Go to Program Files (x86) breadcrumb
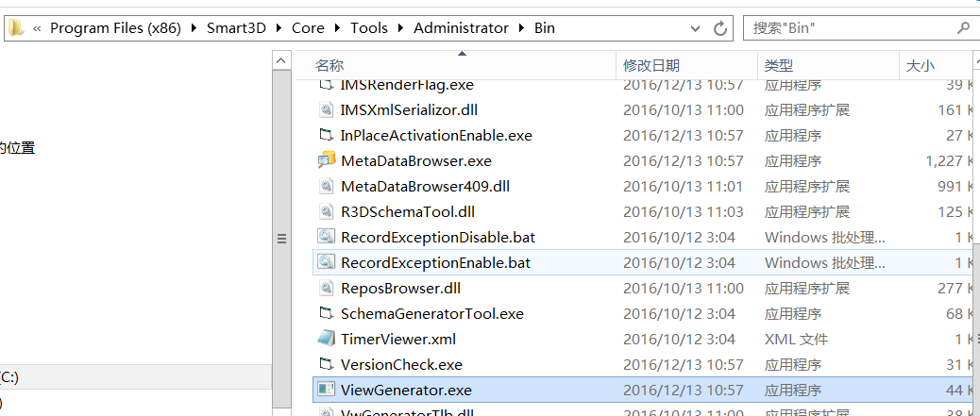 coord(115,28)
